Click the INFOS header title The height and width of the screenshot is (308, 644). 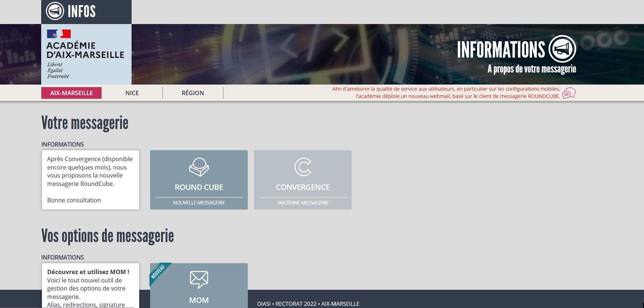pyautogui.click(x=82, y=11)
